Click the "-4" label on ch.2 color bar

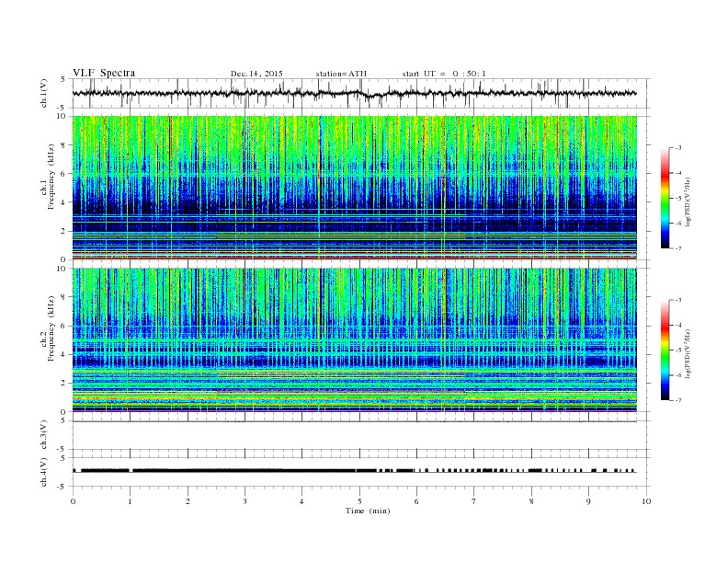[x=678, y=325]
